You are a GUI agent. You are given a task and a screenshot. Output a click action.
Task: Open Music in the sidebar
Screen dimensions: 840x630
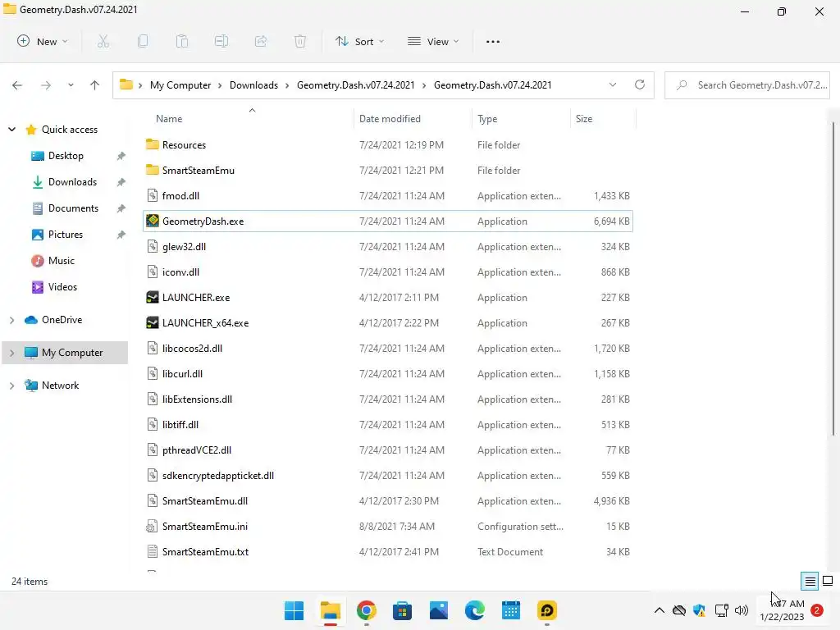(x=61, y=260)
